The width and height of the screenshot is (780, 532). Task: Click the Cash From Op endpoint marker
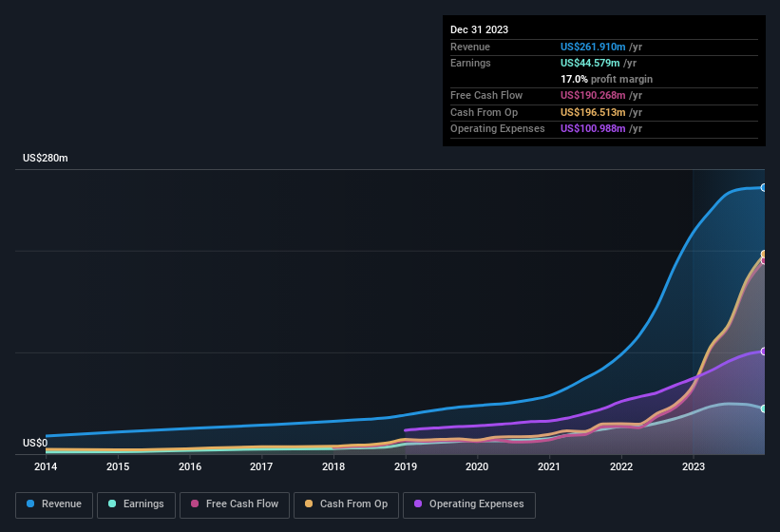(x=764, y=254)
